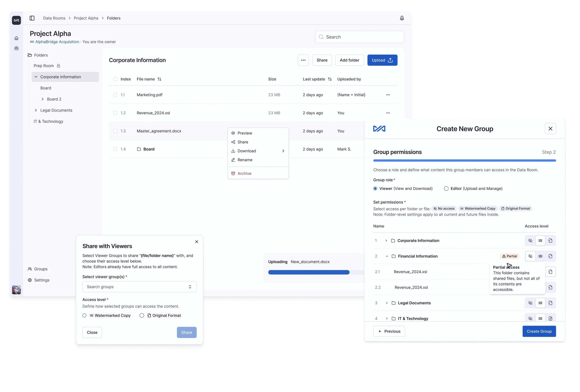
Task: Set Corporate Information to No access
Action: click(x=530, y=241)
